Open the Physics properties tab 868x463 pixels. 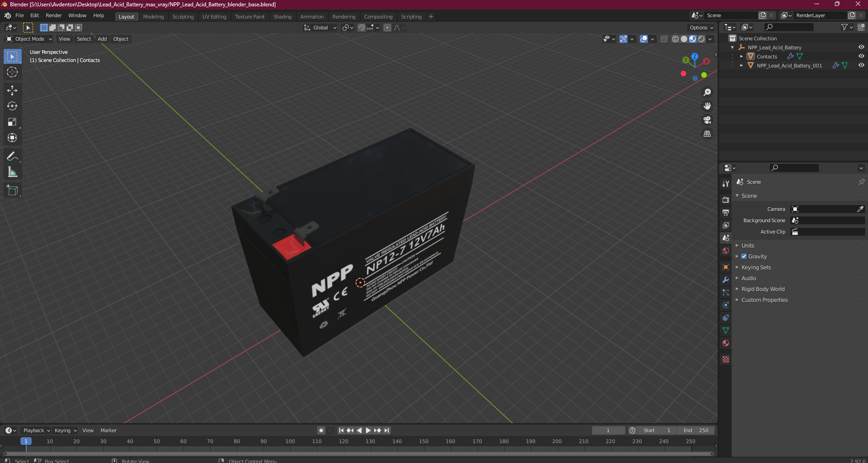[726, 305]
